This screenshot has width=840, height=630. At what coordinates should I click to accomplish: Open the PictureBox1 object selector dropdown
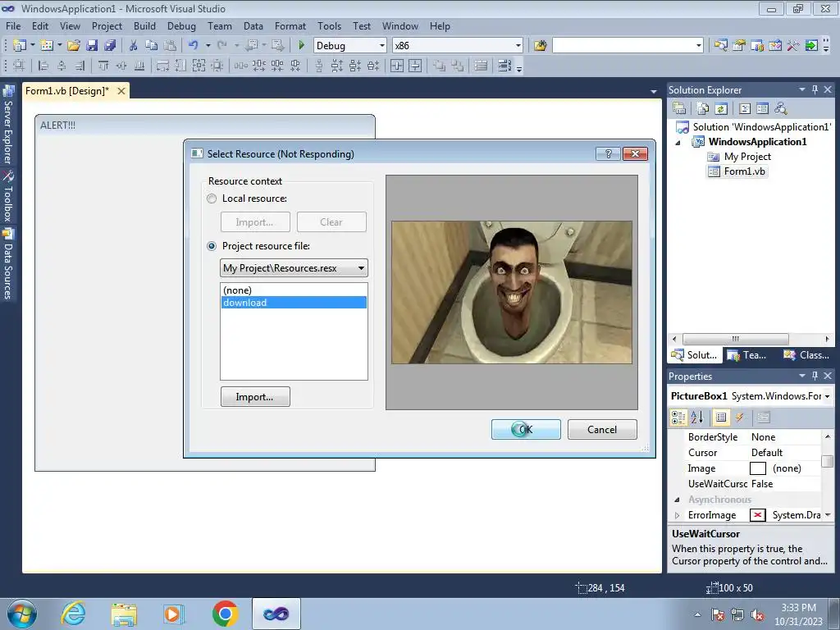coord(827,396)
